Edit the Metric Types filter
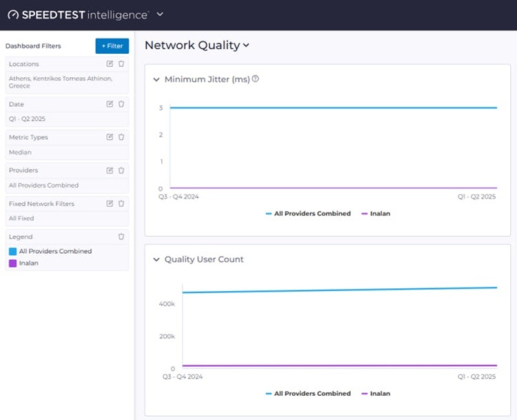The width and height of the screenshot is (517, 420). (110, 137)
